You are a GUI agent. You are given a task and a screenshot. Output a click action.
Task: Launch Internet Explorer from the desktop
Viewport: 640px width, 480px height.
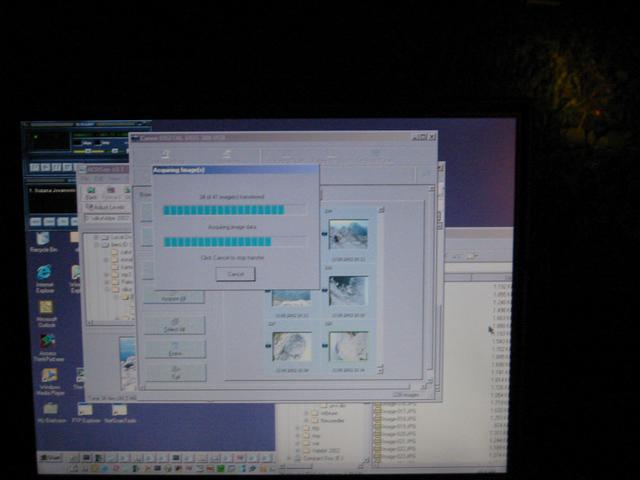(43, 273)
